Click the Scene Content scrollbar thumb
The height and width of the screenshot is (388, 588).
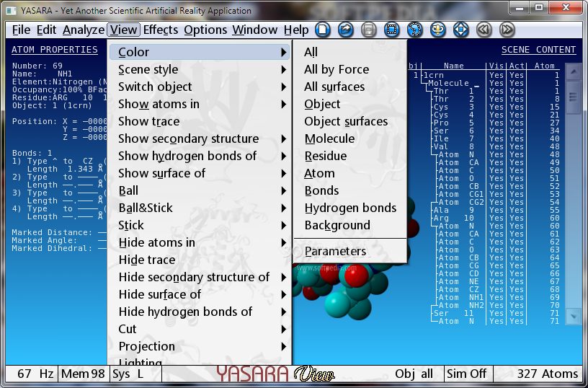pos(573,97)
